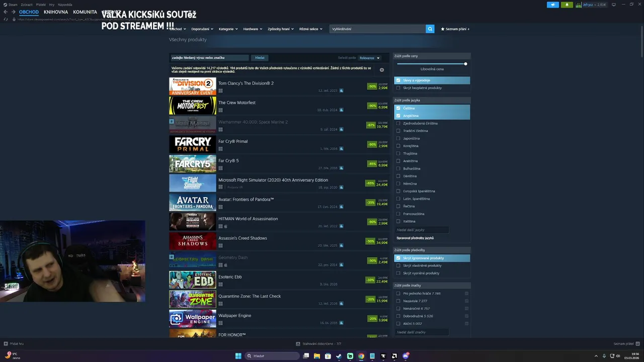644x362 pixels.
Task: Open the Relevance sort dropdown
Action: click(370, 58)
